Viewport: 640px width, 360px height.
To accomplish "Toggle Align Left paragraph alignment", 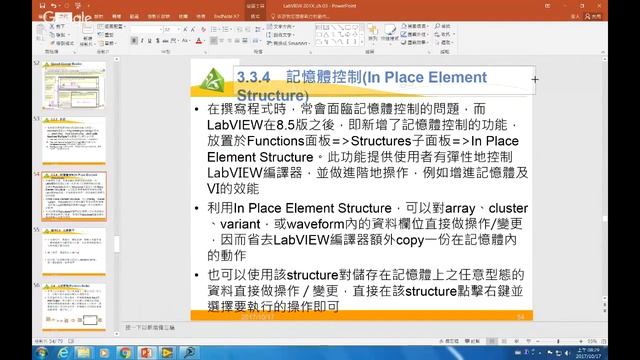I will (214, 41).
